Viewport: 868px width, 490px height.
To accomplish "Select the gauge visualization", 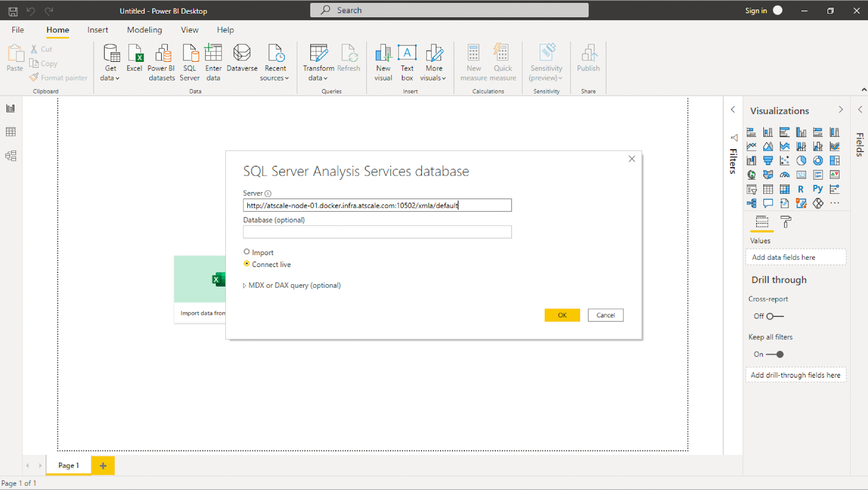I will (x=784, y=175).
